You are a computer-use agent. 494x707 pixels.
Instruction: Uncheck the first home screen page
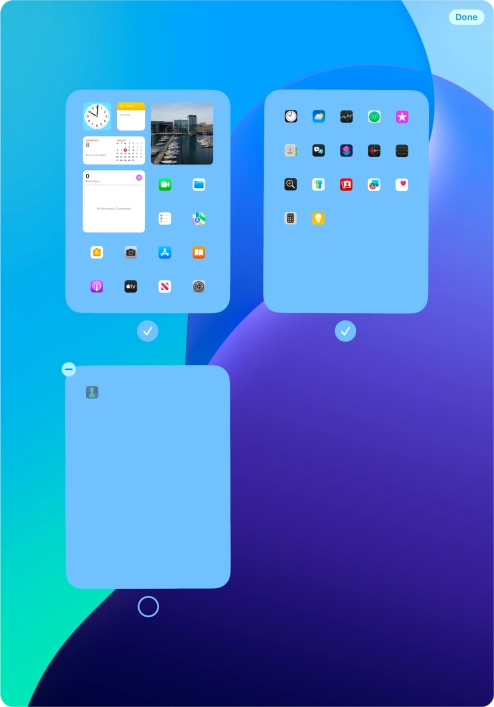tap(147, 331)
